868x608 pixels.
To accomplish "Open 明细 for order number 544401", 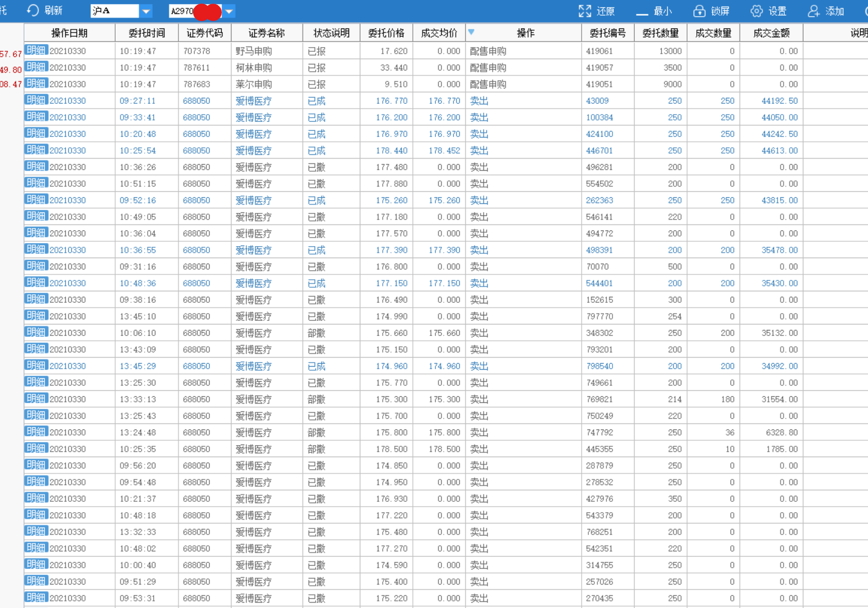I will tap(36, 283).
